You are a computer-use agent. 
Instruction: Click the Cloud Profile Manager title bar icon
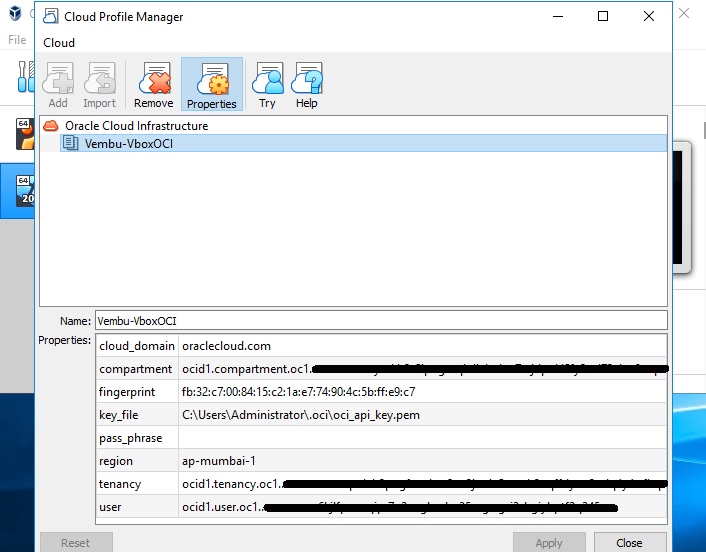(50, 16)
